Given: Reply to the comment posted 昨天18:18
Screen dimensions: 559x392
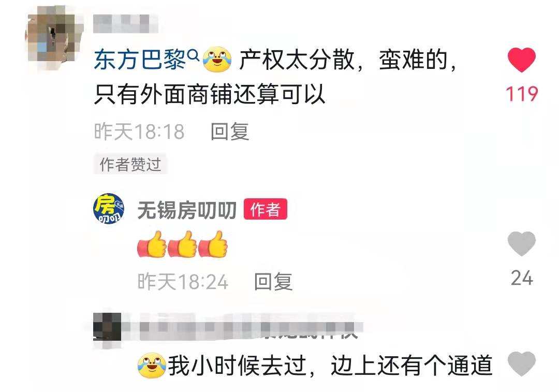Looking at the screenshot, I should (230, 132).
